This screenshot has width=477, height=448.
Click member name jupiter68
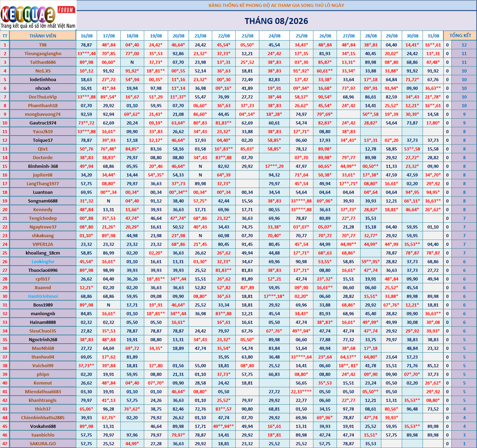(x=43, y=175)
